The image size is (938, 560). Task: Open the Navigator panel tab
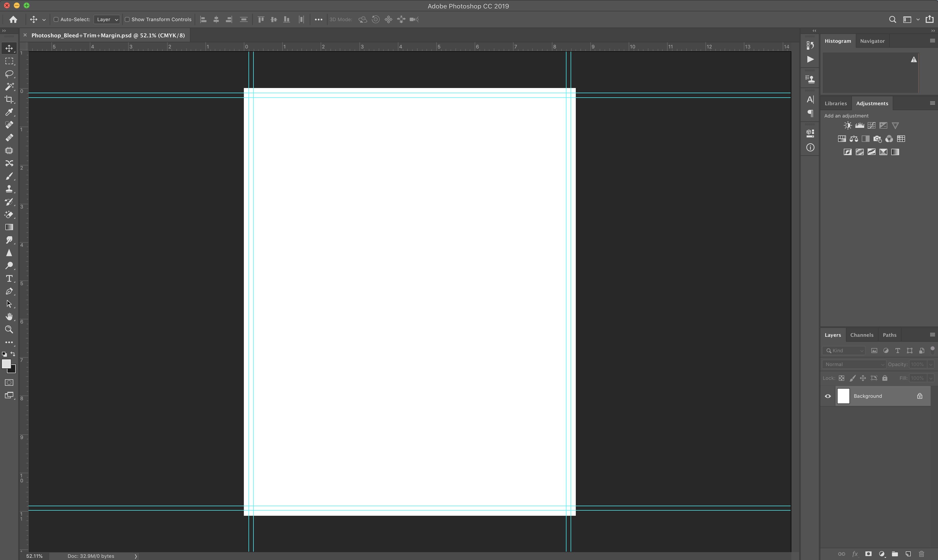coord(872,41)
